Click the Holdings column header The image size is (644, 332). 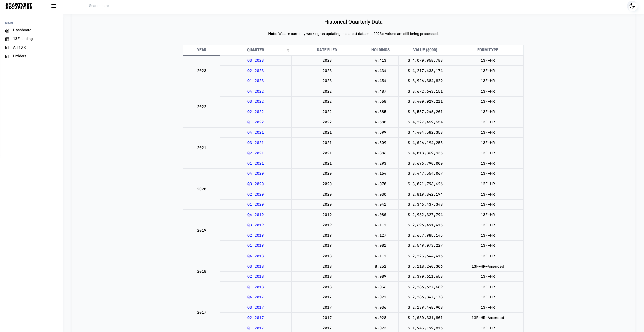(380, 50)
